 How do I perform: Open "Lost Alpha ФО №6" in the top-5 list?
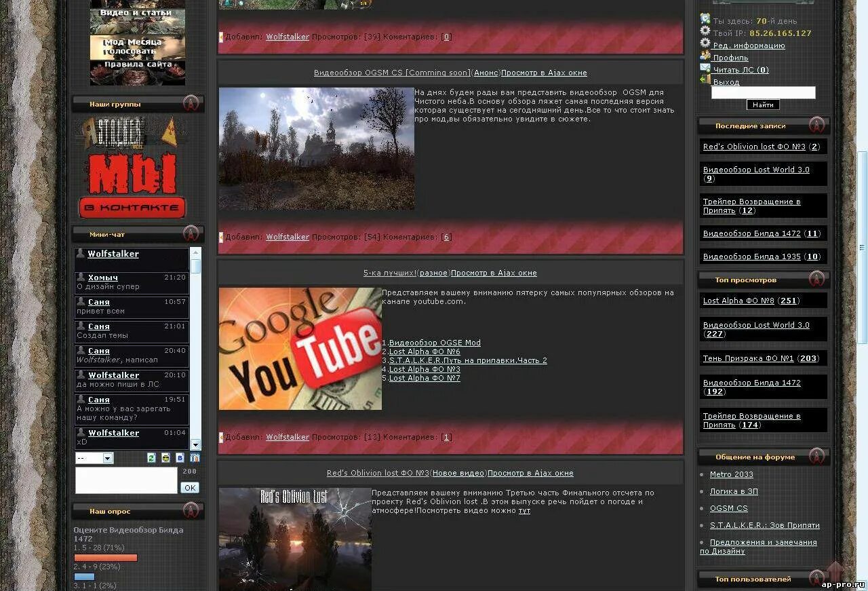[425, 351]
